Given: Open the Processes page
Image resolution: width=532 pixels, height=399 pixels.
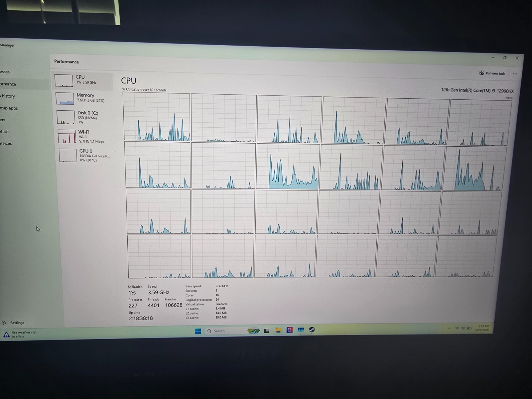Looking at the screenshot, I should [5, 72].
